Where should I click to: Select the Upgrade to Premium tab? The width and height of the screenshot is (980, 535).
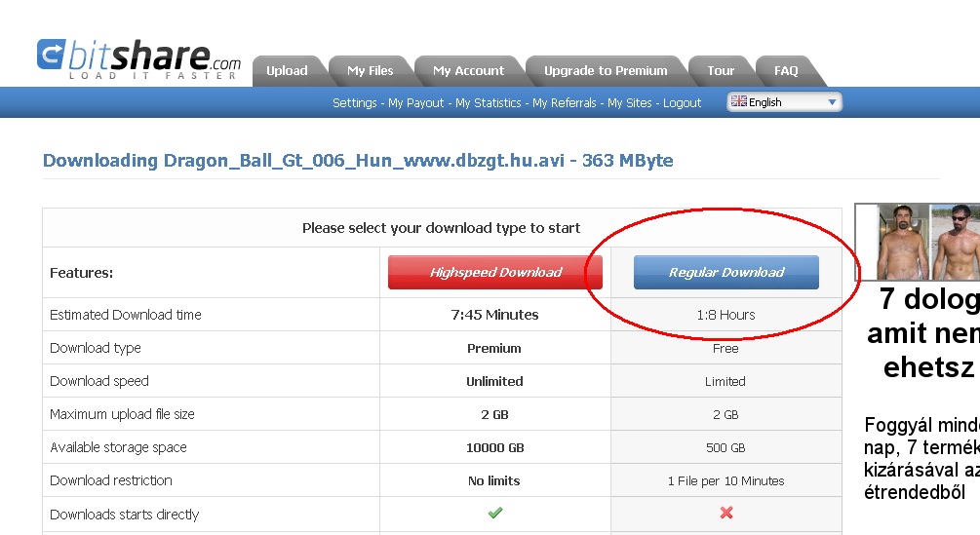tap(606, 70)
